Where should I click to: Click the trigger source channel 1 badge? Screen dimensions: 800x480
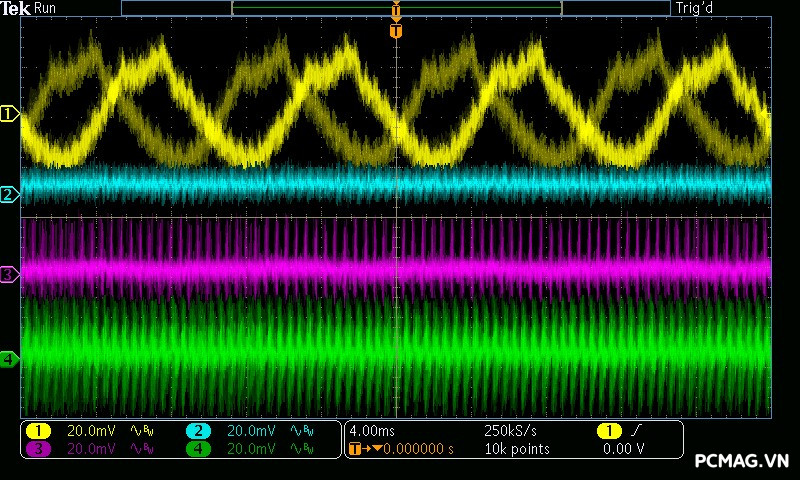coord(608,431)
